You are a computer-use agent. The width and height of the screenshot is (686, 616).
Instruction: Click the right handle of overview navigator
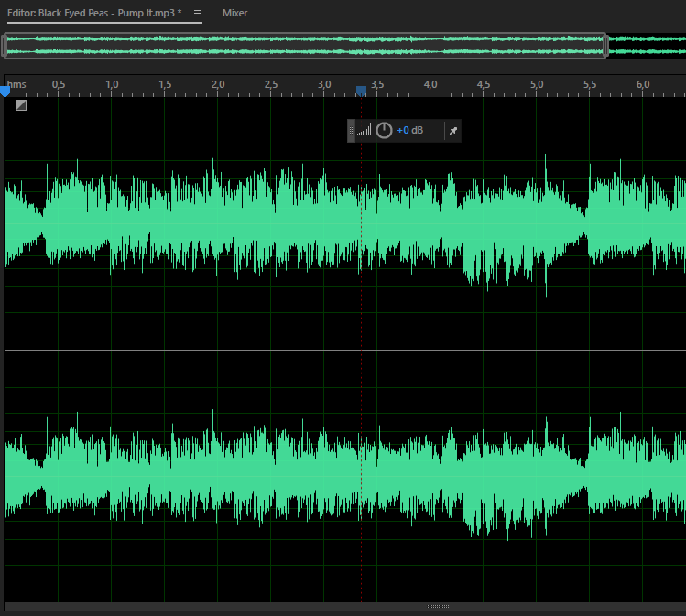[x=605, y=45]
